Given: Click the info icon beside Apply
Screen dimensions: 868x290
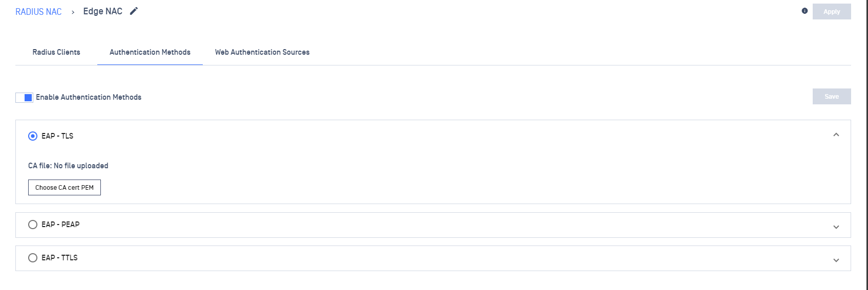Looking at the screenshot, I should (x=805, y=11).
